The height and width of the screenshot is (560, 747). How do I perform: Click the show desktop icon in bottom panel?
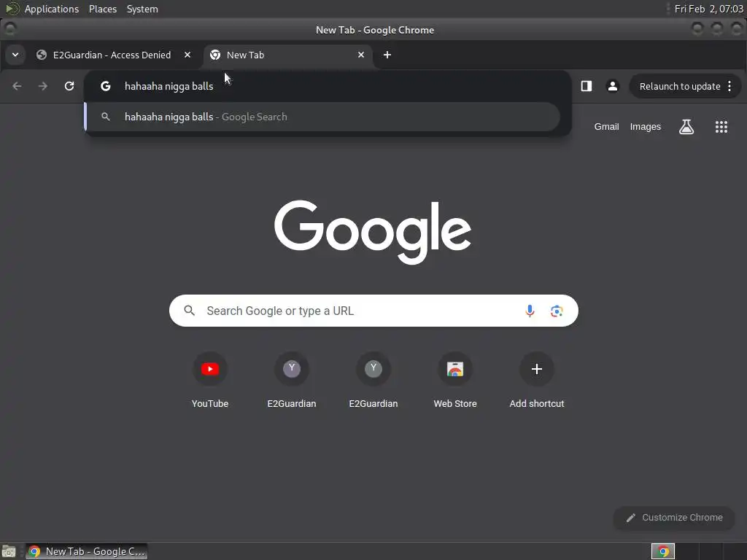click(x=9, y=551)
